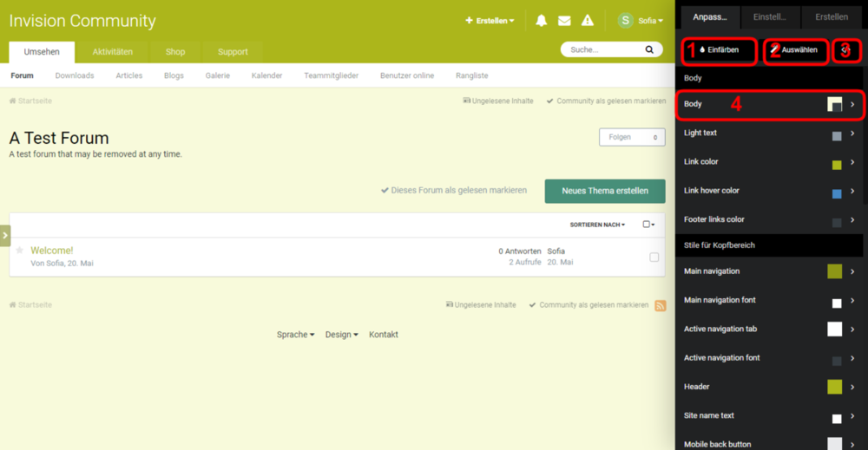Screen dimensions: 868x450
Task: Switch to the Aktivitäten tab
Action: [112, 52]
